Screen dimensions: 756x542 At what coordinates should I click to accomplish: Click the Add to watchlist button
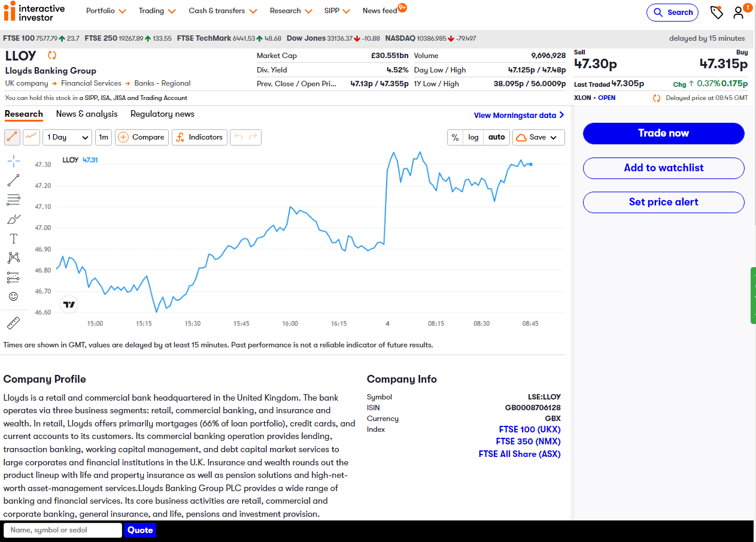click(663, 168)
